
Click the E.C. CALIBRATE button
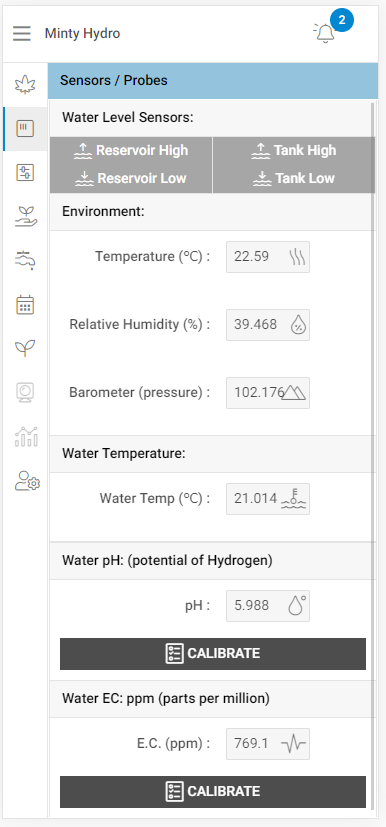point(213,792)
